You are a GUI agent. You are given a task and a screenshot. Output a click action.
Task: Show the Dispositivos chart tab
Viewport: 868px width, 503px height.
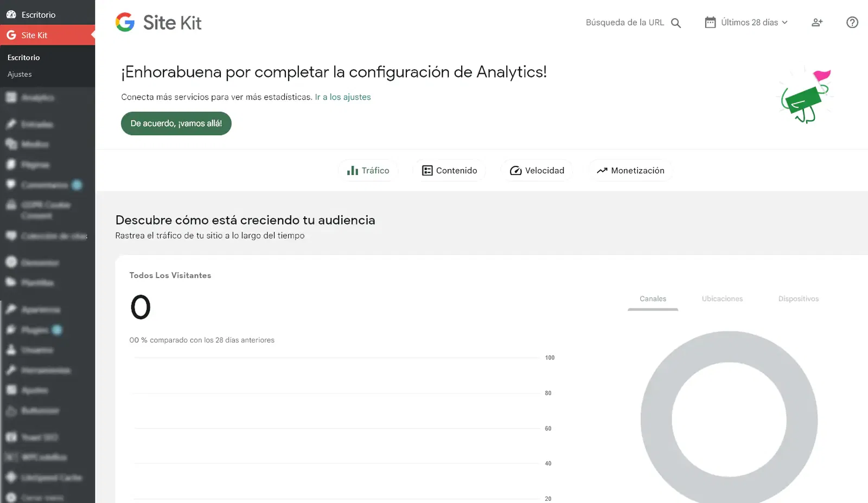point(798,299)
